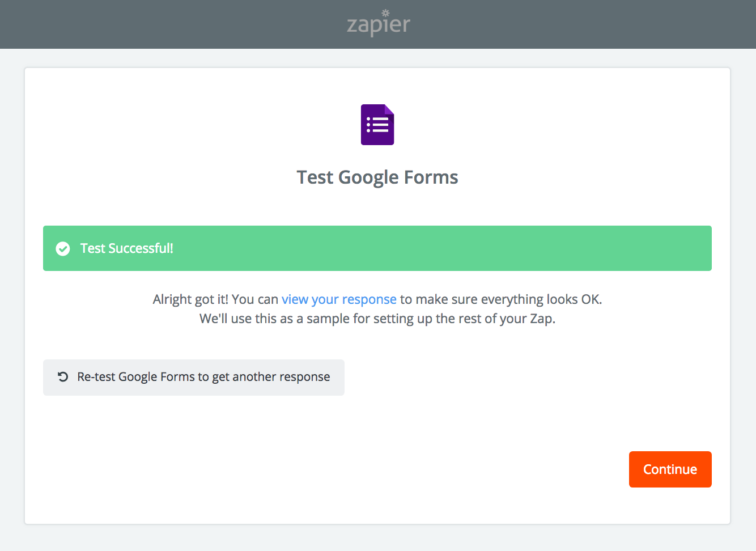The image size is (756, 551).
Task: Click the "everything looks OK" text
Action: pyautogui.click(x=541, y=299)
